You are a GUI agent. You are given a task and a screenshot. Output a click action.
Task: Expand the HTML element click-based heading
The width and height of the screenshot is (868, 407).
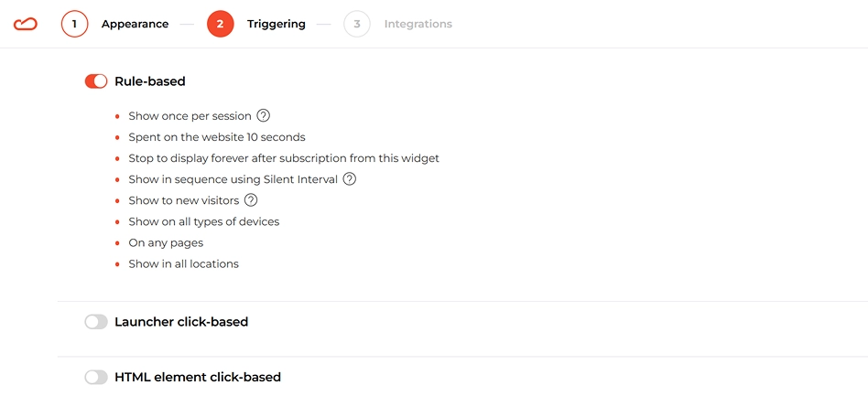[198, 377]
